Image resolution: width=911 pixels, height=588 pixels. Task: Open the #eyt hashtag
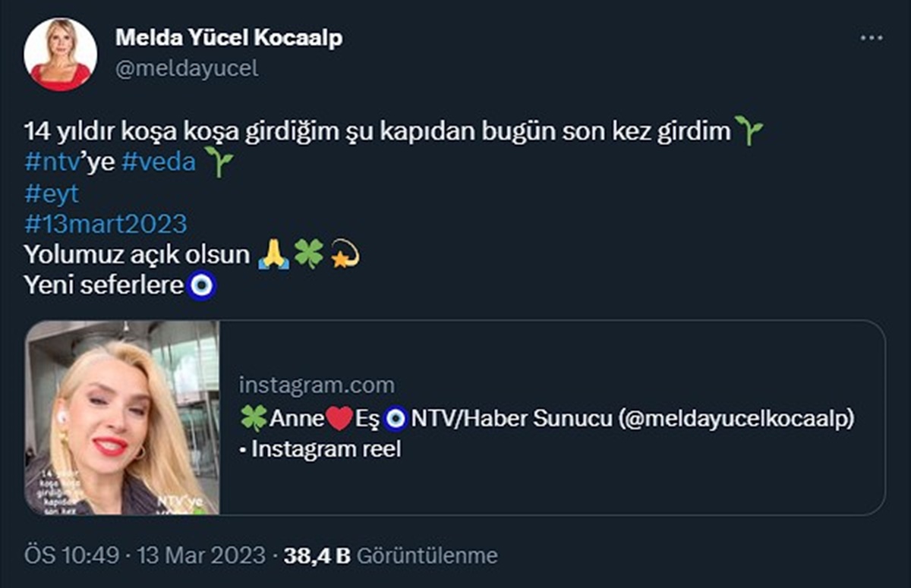(51, 193)
